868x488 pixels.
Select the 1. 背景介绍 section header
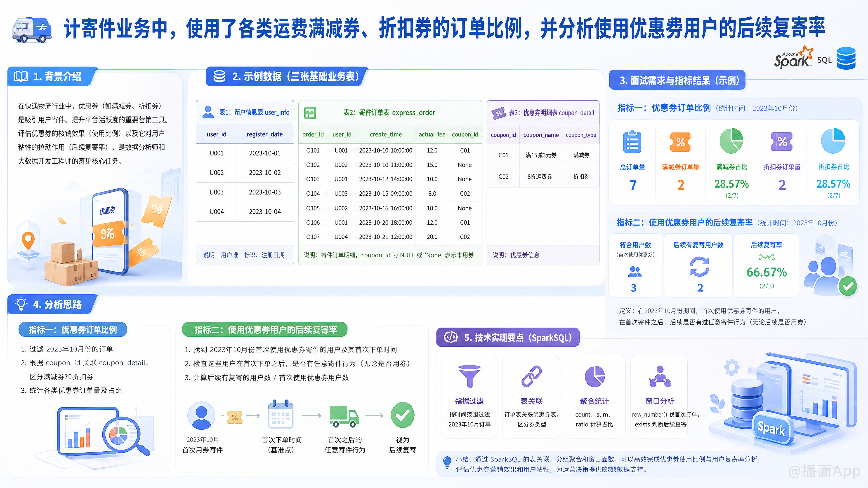53,76
